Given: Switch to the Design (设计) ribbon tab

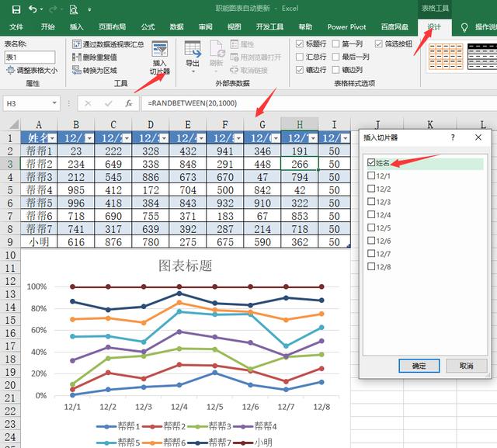Looking at the screenshot, I should (x=433, y=26).
